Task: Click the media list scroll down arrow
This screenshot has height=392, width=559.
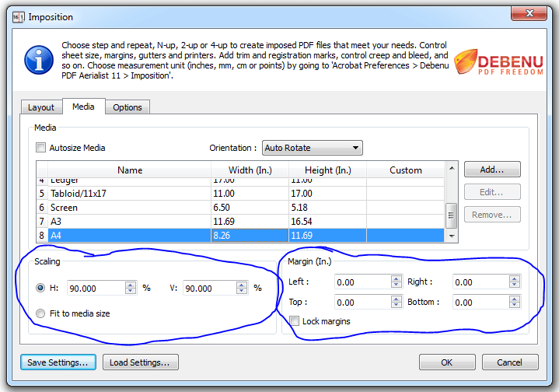Action: pos(452,236)
